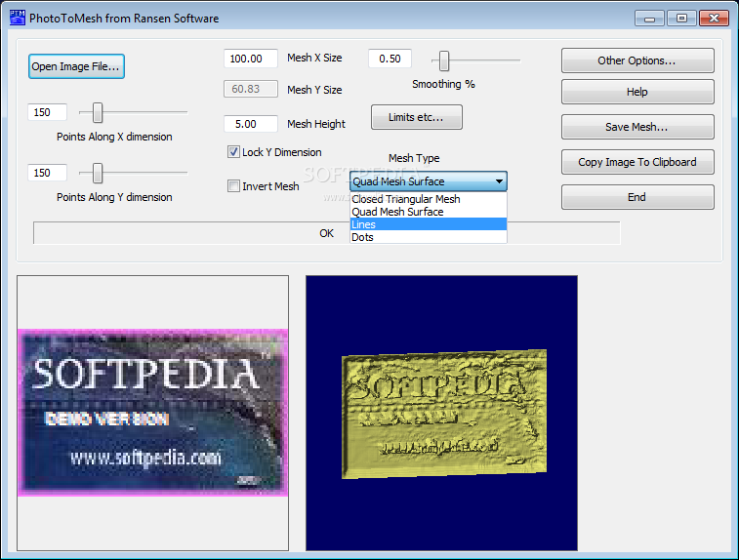The width and height of the screenshot is (739, 560).
Task: Click Points Along Y value field
Action: coord(47,173)
